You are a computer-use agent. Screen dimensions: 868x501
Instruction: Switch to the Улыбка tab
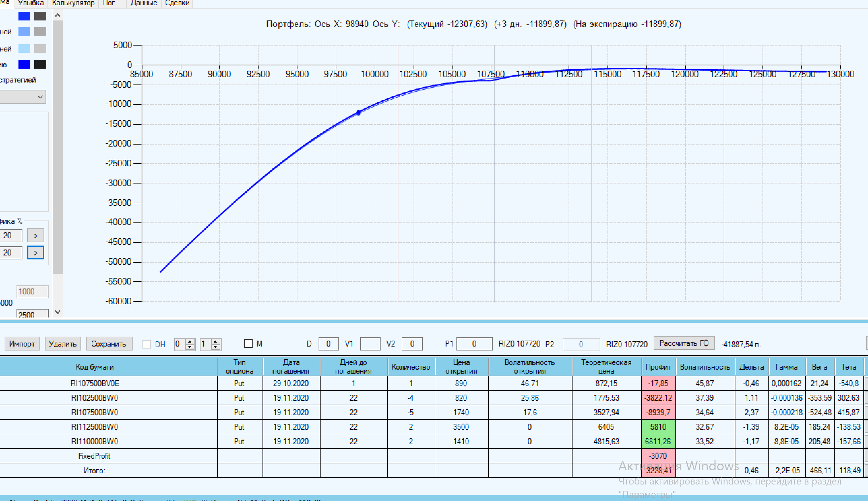(31, 3)
